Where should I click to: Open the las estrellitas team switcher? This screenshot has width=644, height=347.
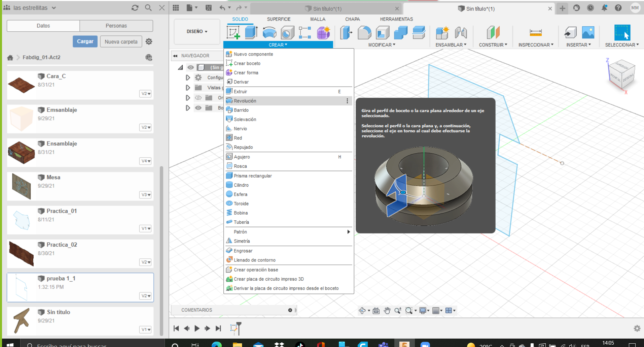click(x=30, y=8)
